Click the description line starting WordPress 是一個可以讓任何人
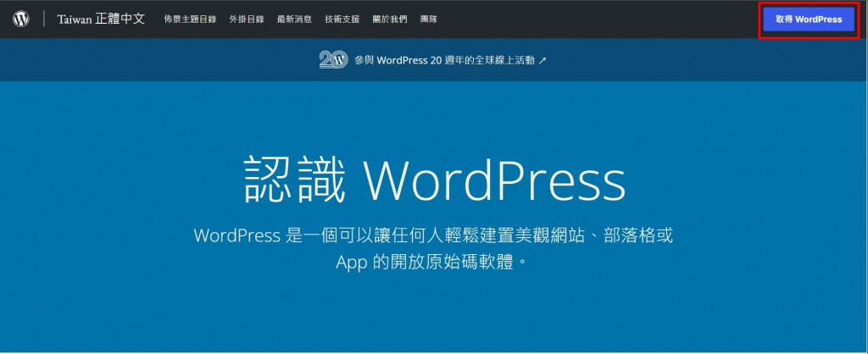The height and width of the screenshot is (354, 868). 433,235
